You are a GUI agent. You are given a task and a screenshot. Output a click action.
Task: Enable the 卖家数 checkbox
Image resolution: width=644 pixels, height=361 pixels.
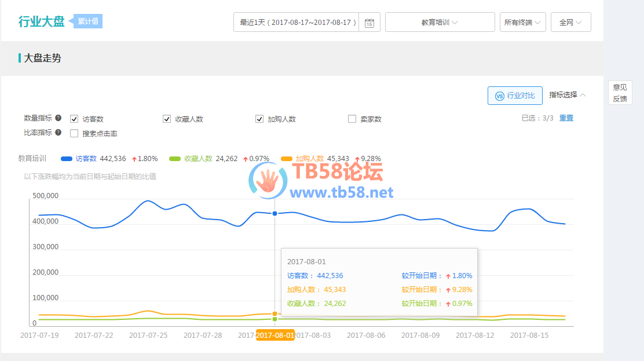(x=352, y=119)
